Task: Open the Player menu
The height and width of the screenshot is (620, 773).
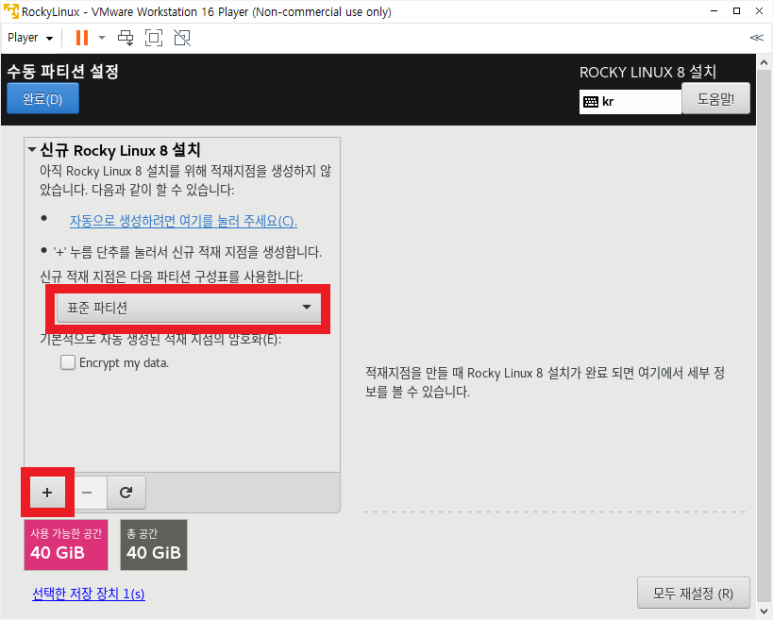Action: click(30, 38)
